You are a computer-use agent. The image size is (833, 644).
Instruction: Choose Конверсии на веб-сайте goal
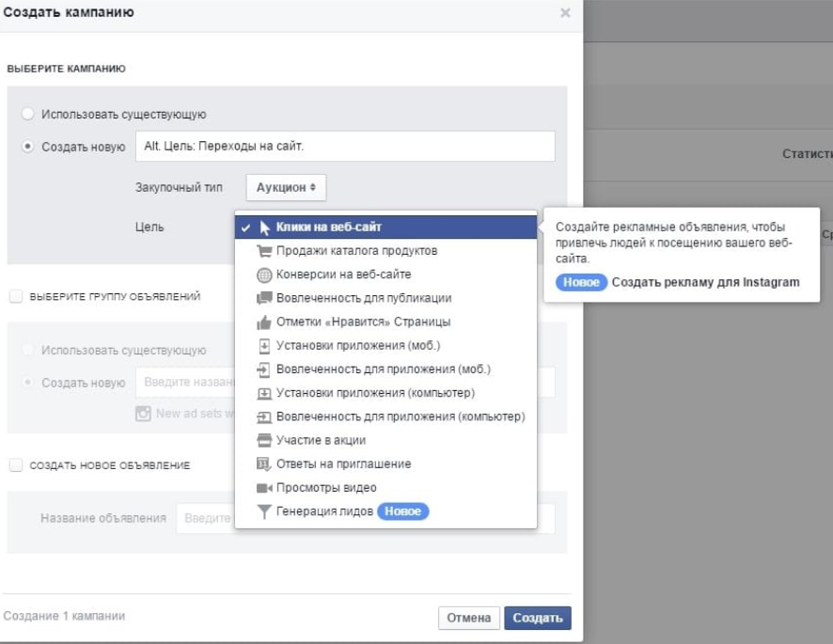click(385, 275)
